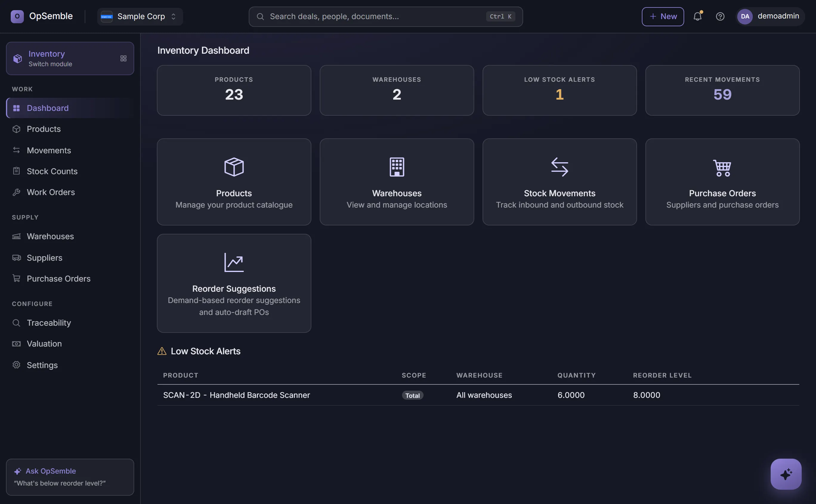Click the Warehouses building icon in sidebar

[16, 236]
